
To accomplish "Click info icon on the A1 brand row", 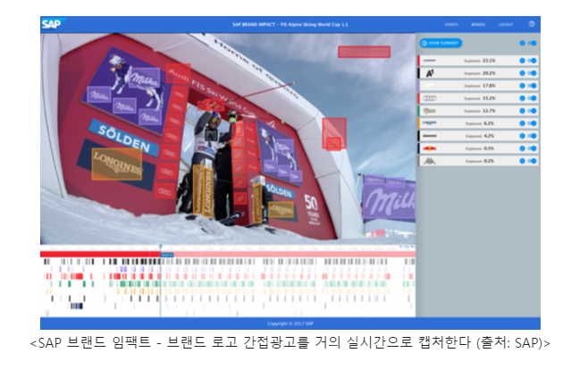I will (x=523, y=73).
